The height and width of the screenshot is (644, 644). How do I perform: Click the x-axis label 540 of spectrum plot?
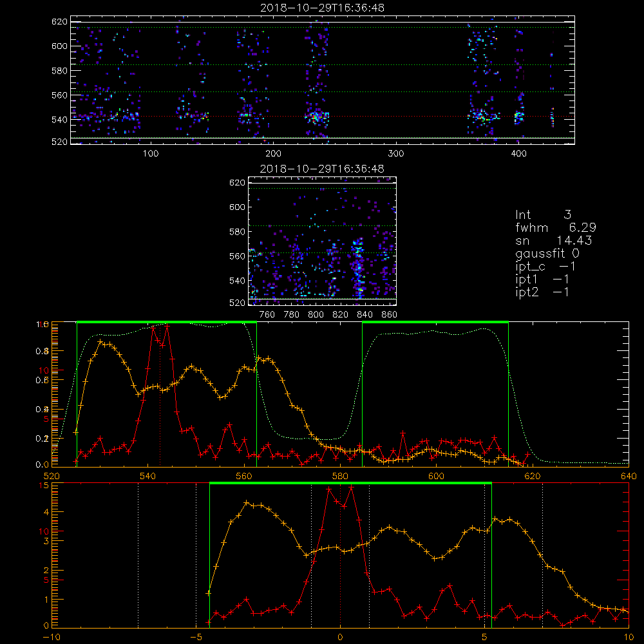click(x=147, y=476)
